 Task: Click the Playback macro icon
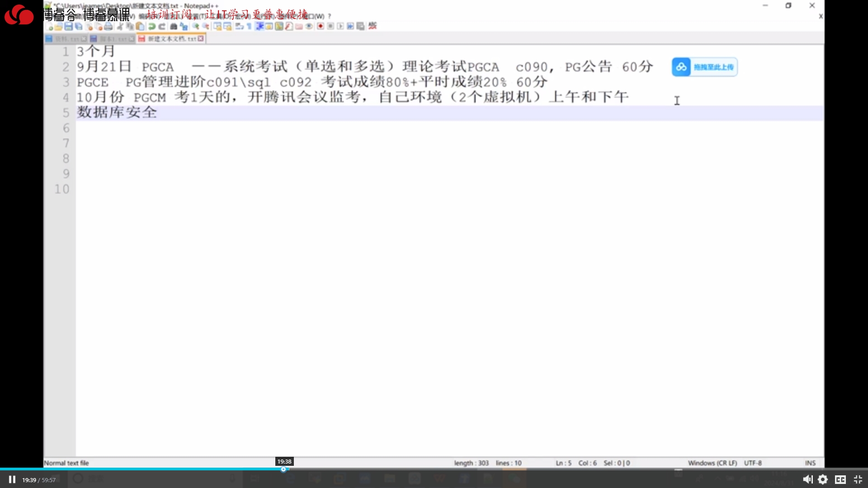click(x=340, y=26)
